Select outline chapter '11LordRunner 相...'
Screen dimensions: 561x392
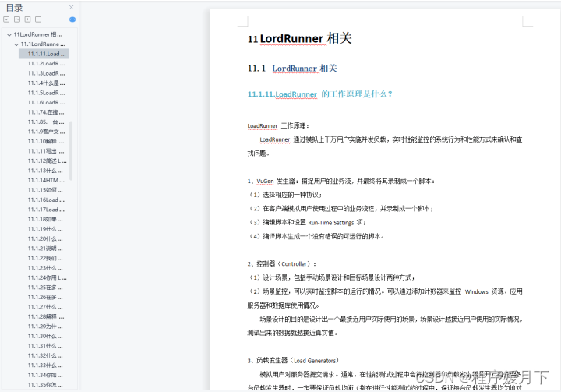pyautogui.click(x=38, y=34)
